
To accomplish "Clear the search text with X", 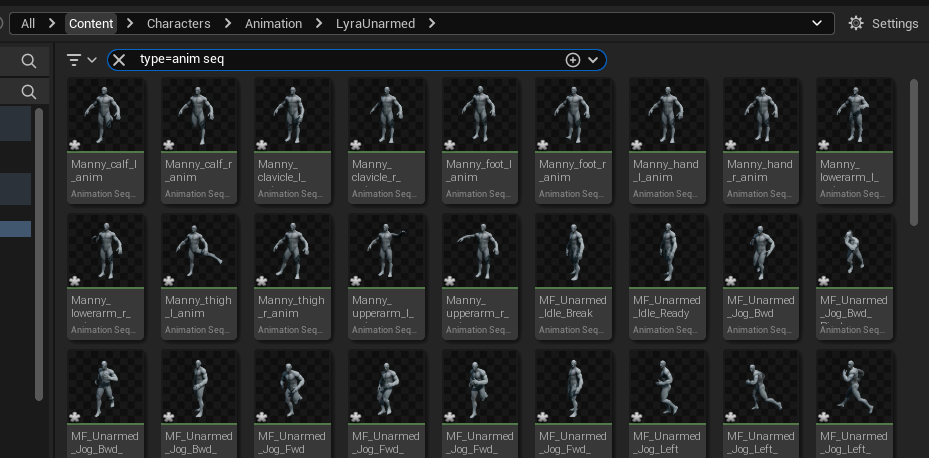I will point(119,60).
